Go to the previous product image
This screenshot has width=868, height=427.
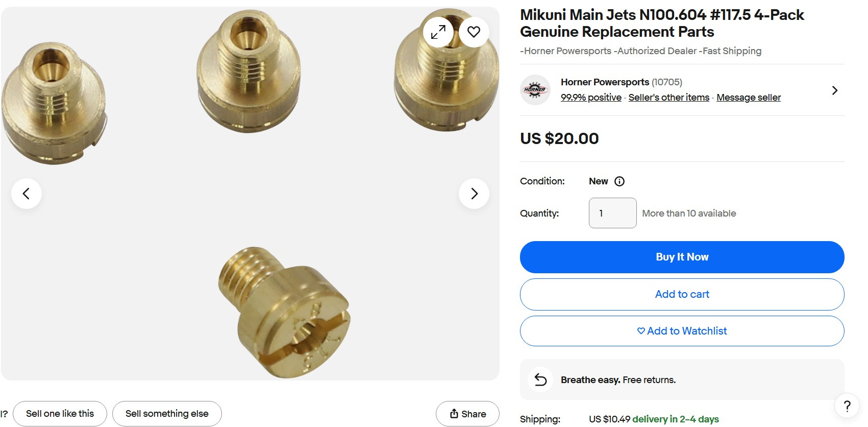pos(27,194)
